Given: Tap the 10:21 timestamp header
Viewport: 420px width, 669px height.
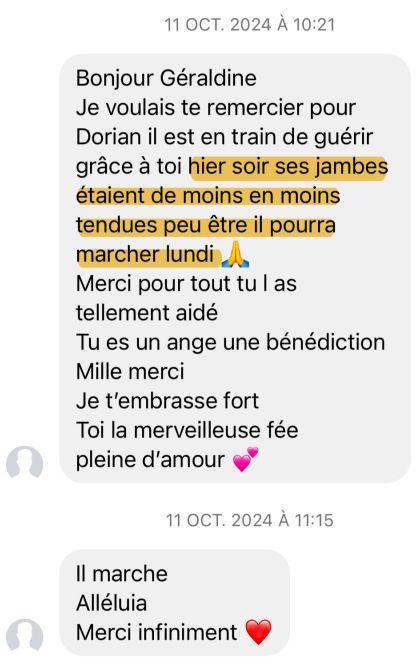Looking at the screenshot, I should coord(250,24).
